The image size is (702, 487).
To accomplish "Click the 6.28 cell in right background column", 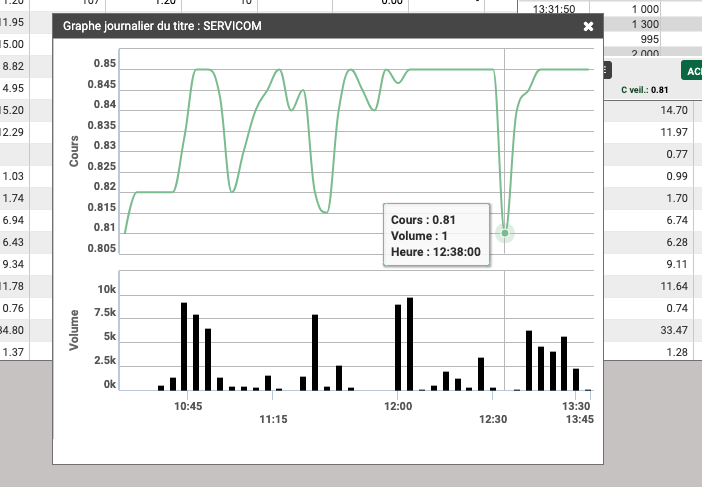I will point(677,242).
